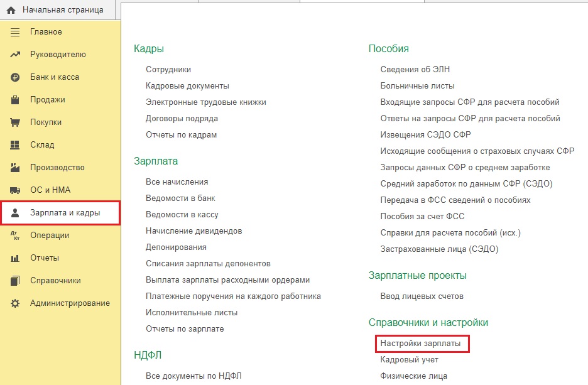Open the Сотрудники list
Viewport: 588px width, 385px height.
(x=168, y=69)
